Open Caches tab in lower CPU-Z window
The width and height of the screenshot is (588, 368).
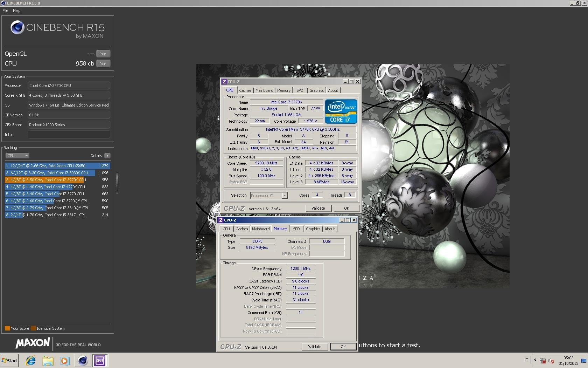[242, 229]
